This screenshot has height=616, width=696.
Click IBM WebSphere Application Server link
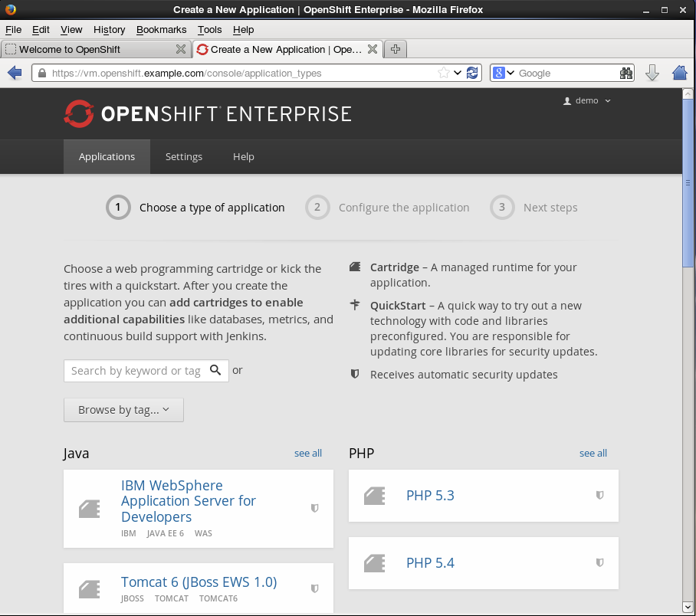point(189,501)
